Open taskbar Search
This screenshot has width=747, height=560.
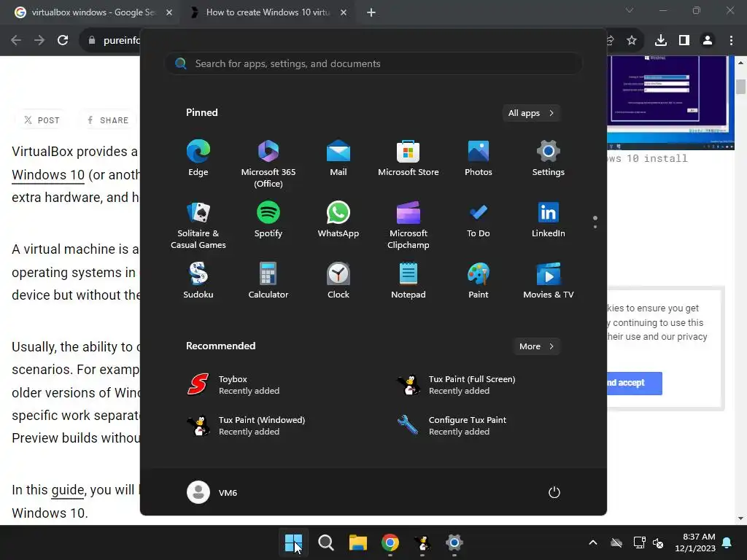coord(326,542)
